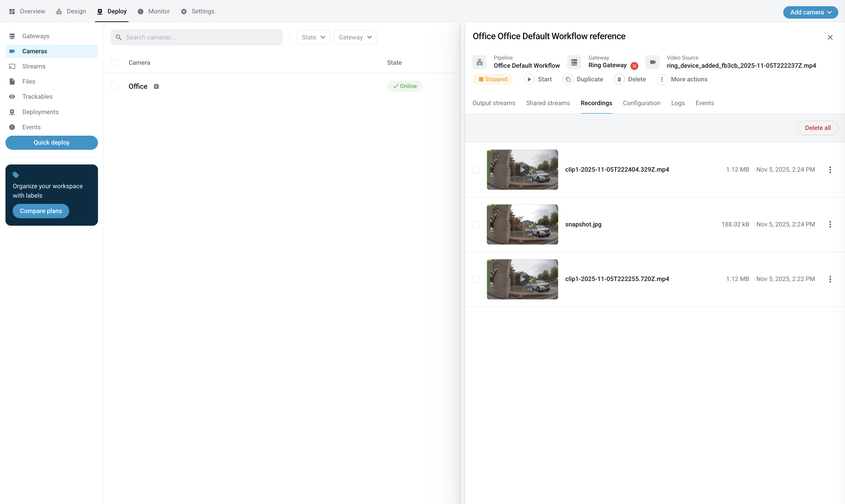Switch to the Configuration tab
Viewport: 845px width, 504px height.
[x=641, y=103]
